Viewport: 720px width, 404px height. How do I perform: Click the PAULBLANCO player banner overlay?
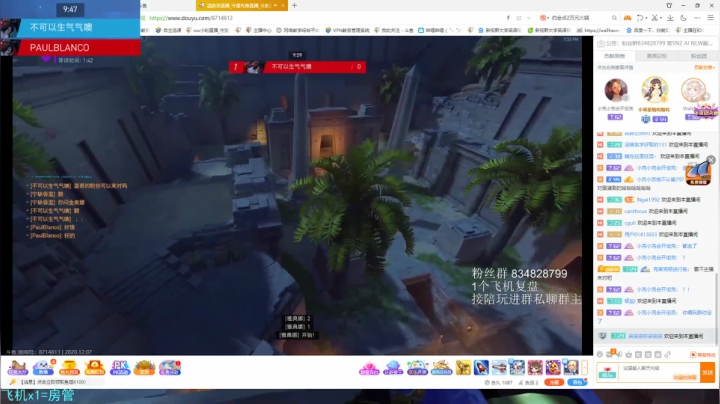(x=70, y=47)
